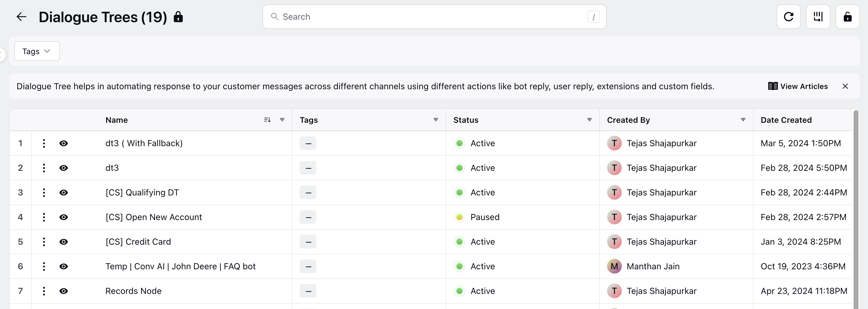Open the Tags filter dropdown
This screenshot has height=309, width=868.
tap(37, 51)
